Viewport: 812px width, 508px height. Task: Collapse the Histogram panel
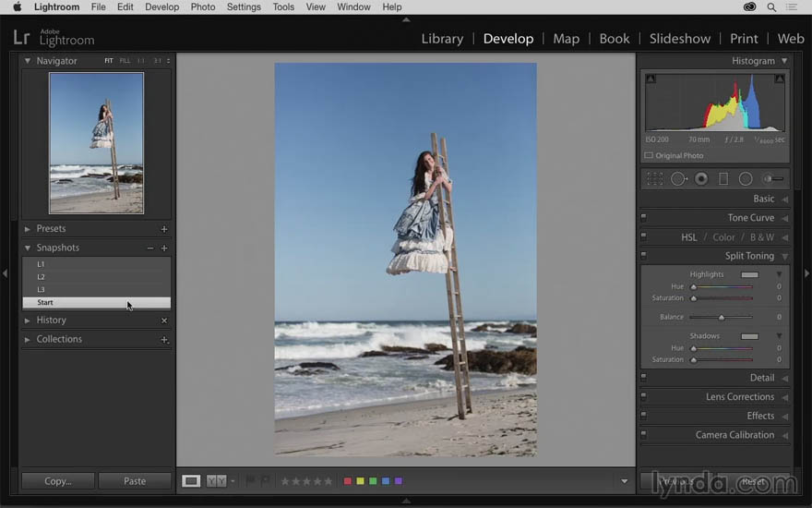[x=784, y=61]
